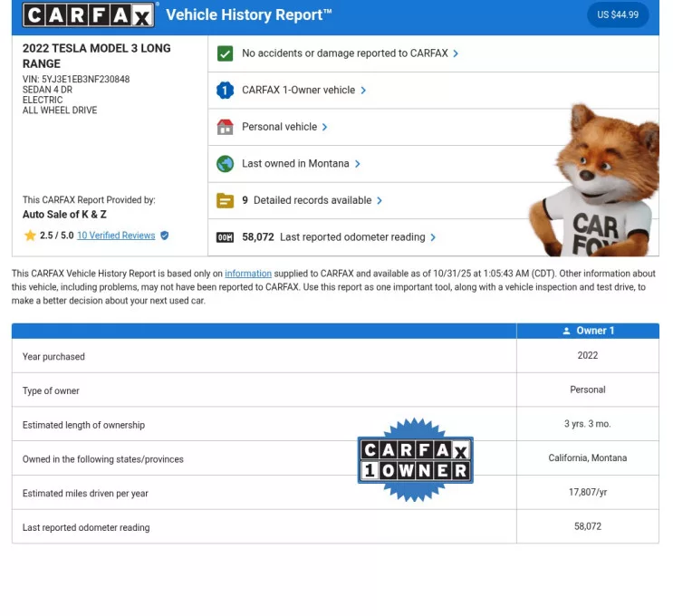Click the red house Personal vehicle icon

pyautogui.click(x=226, y=127)
